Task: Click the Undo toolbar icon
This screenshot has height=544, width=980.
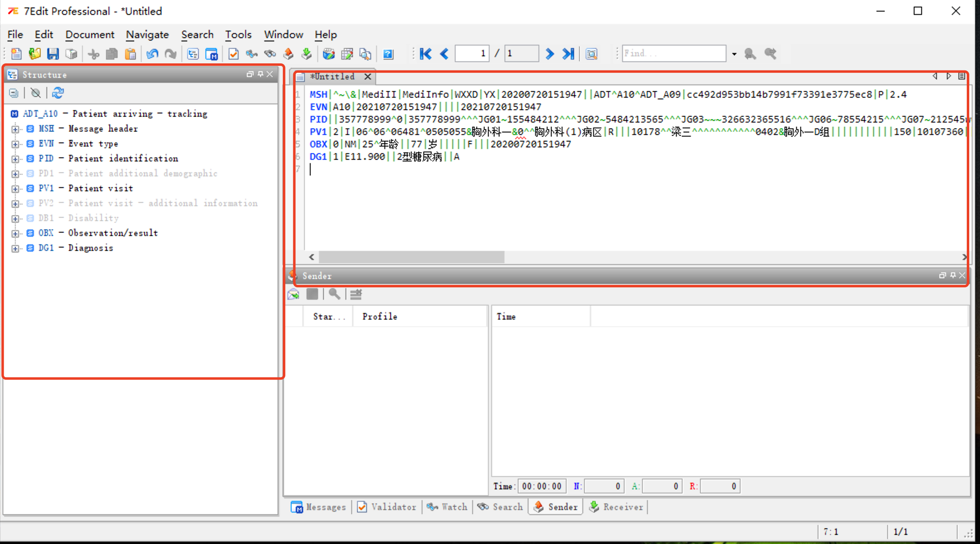Action: coord(152,54)
